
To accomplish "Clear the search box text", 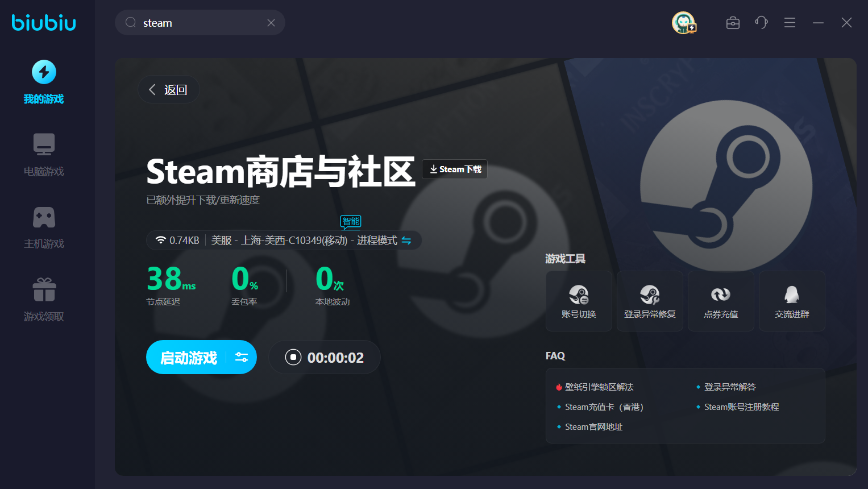I will point(271,23).
